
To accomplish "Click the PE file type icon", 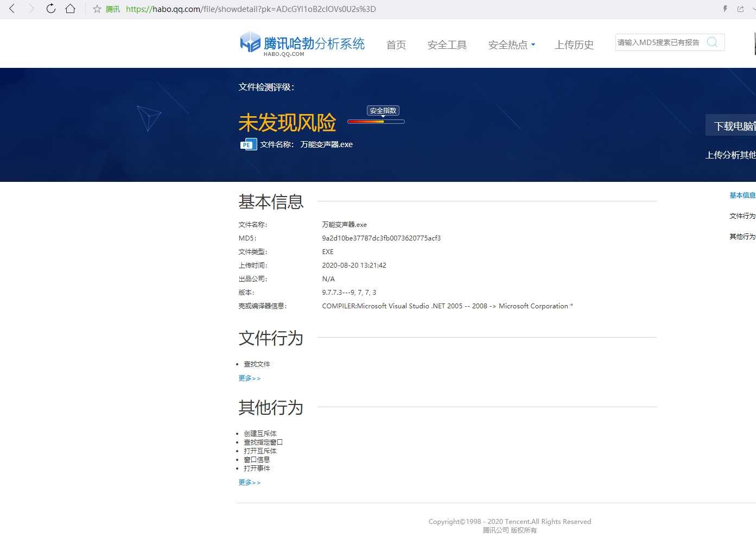I will (248, 144).
